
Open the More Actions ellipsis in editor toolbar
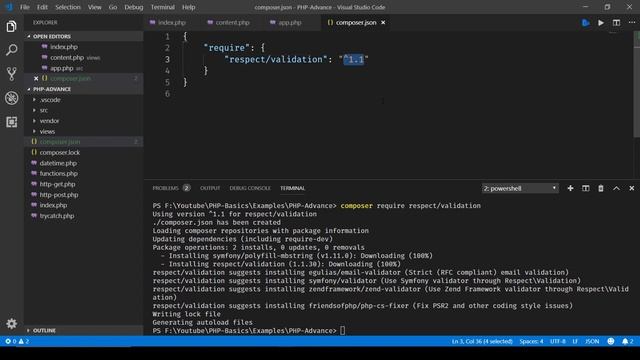click(x=632, y=22)
